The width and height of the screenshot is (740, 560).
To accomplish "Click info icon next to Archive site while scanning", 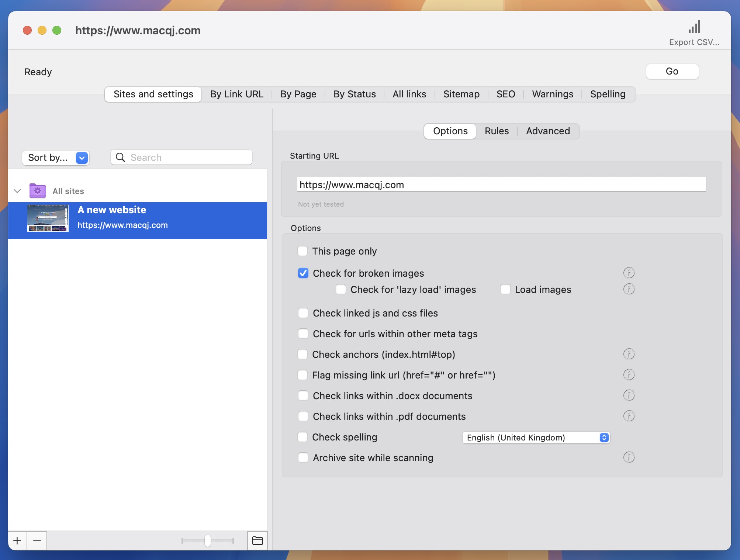I will [x=629, y=457].
